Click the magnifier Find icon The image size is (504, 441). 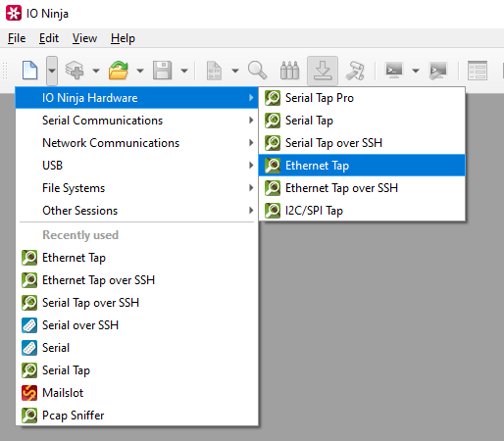(258, 71)
